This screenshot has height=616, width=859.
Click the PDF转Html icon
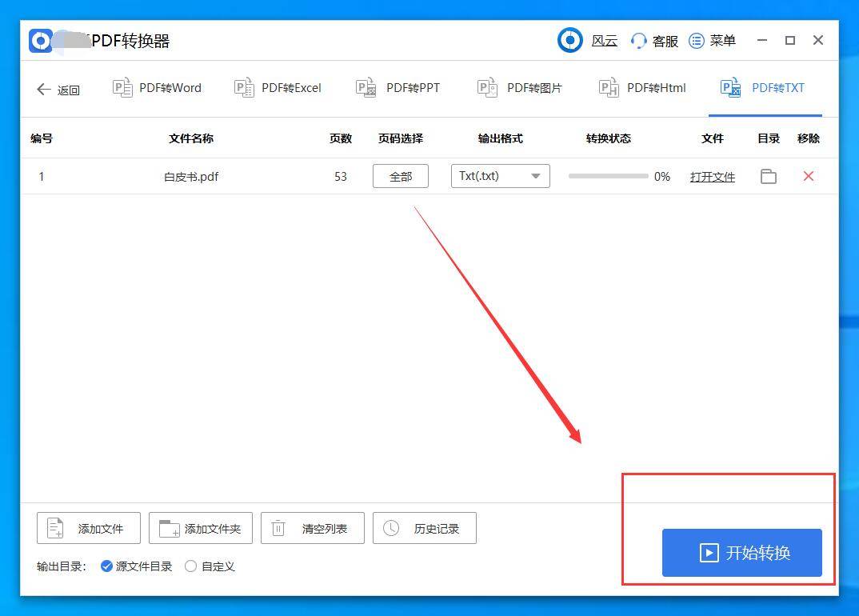click(x=609, y=88)
